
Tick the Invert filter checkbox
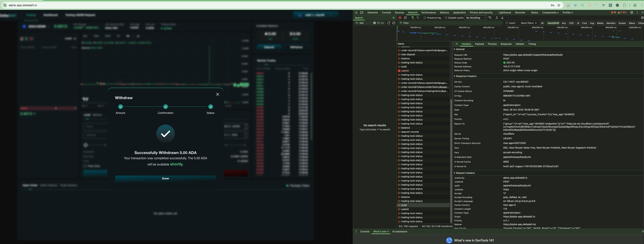pyautogui.click(x=507, y=23)
